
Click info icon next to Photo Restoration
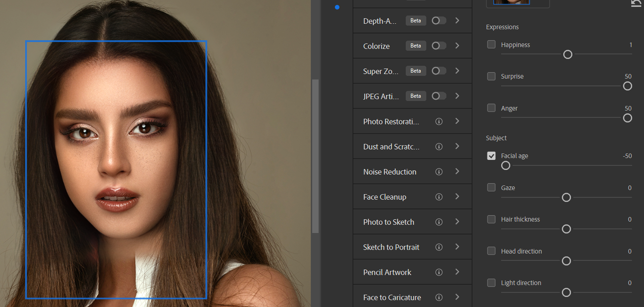click(x=439, y=122)
